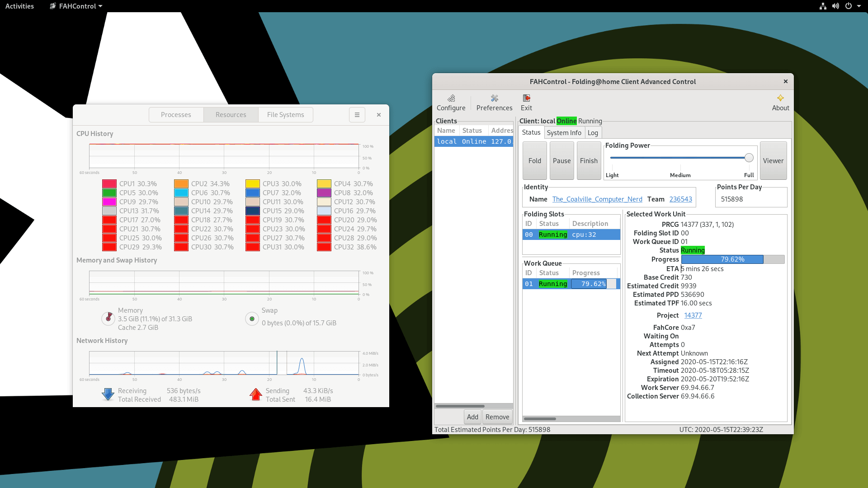Click the Fold button

[x=534, y=161]
